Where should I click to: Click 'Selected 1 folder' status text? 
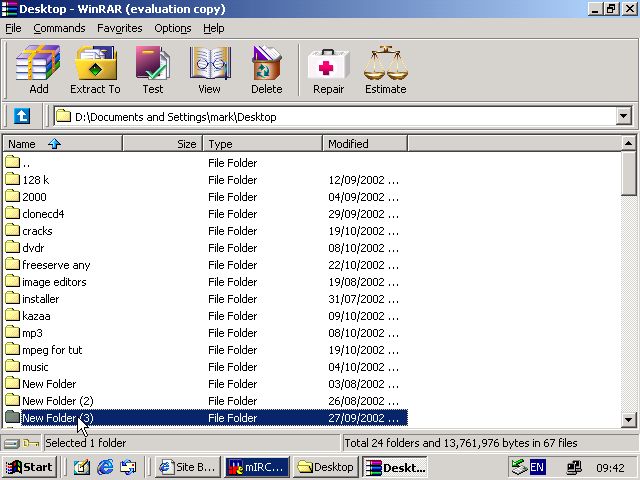(x=86, y=443)
